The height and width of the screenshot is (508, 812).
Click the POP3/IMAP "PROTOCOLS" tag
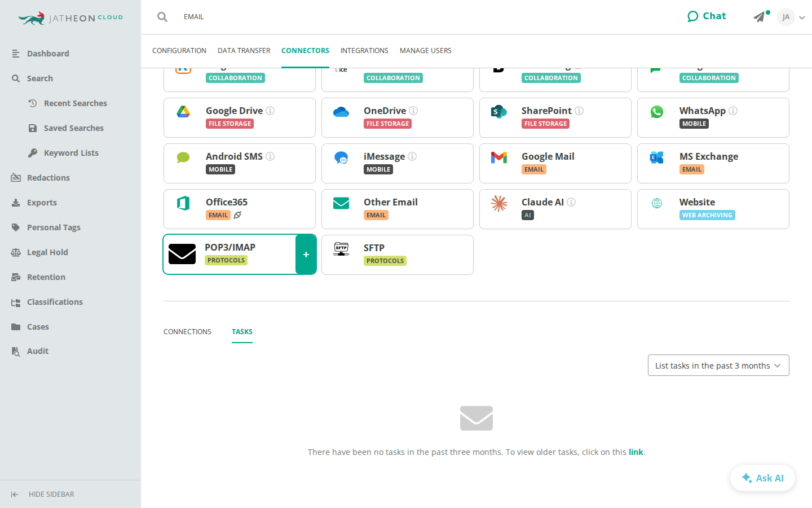click(x=226, y=260)
